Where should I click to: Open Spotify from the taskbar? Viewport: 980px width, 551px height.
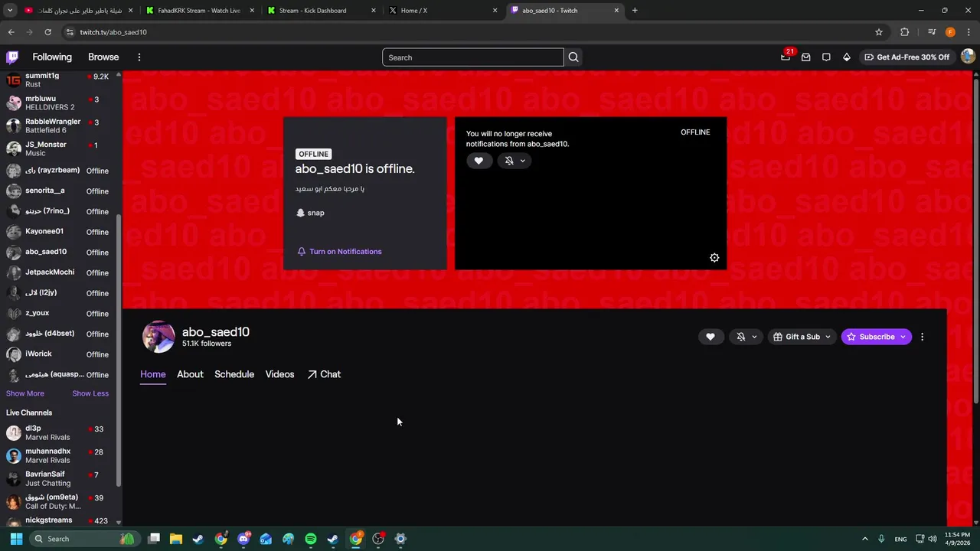310,539
